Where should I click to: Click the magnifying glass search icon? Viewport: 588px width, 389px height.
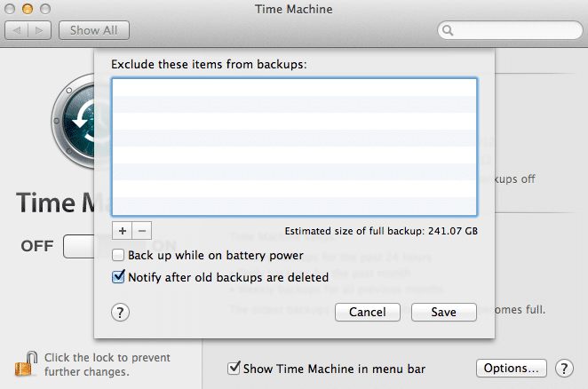tap(449, 31)
